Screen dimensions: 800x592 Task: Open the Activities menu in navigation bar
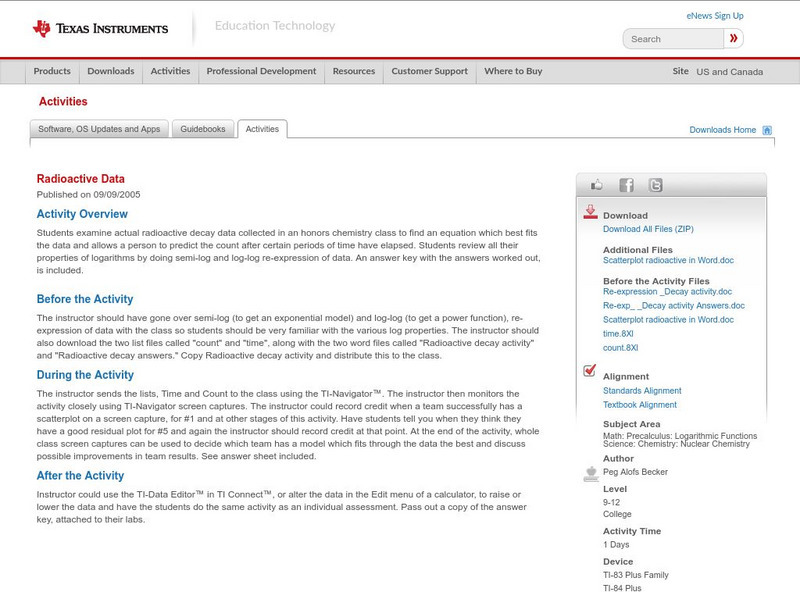[x=170, y=71]
